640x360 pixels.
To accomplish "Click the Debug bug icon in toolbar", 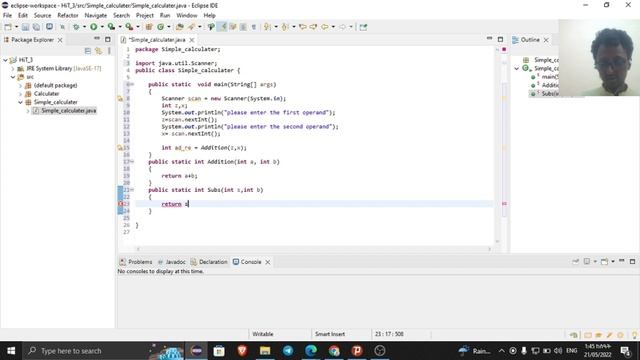I will [x=76, y=27].
